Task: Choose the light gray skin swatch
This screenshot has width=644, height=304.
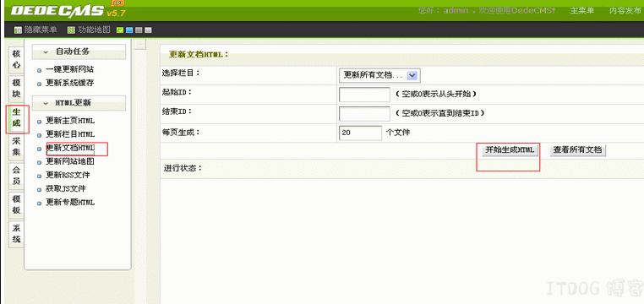Action: point(148,30)
